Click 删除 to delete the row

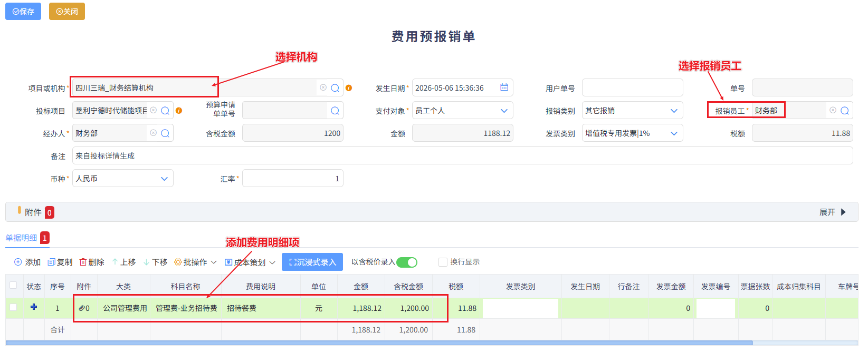pyautogui.click(x=92, y=262)
